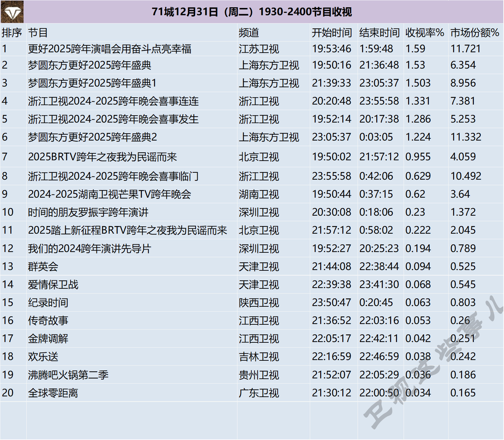Screen dimensions: 504x440
Task: Click the '吉林卫视' channel cell
Action: coord(259,357)
